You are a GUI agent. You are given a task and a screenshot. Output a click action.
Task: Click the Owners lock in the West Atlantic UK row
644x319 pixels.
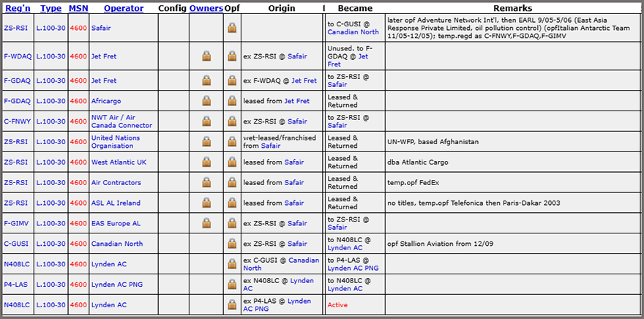coord(206,162)
